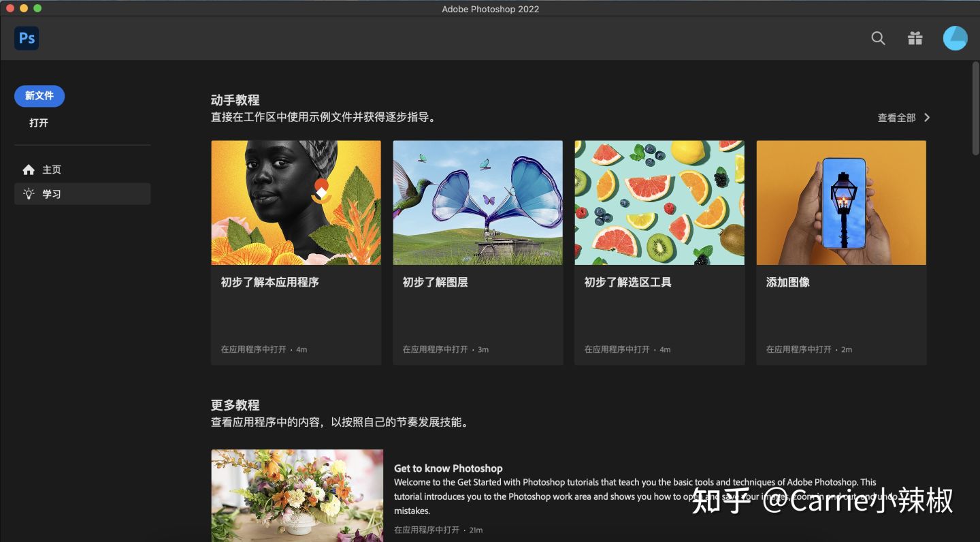The height and width of the screenshot is (542, 980).
Task: Click 在应用程序中打开 · 4m under 初步了解选区工具
Action: coord(627,349)
